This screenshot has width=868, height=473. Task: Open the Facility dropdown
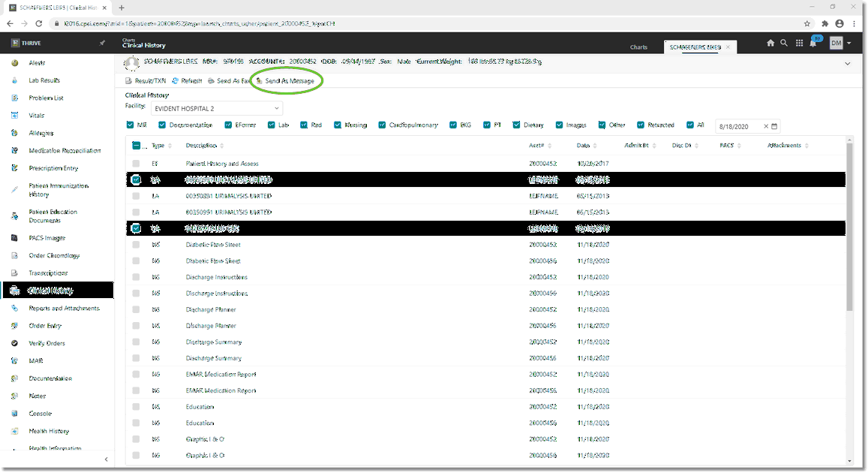(217, 109)
